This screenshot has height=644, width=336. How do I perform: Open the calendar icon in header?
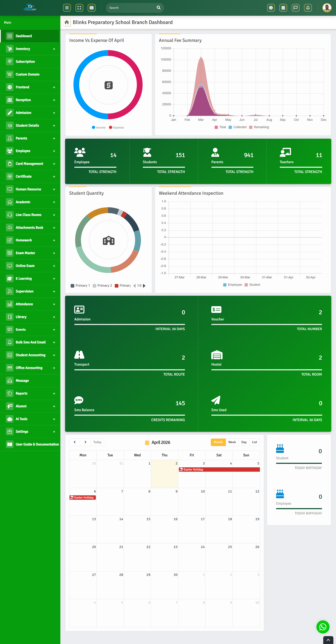coord(283,8)
